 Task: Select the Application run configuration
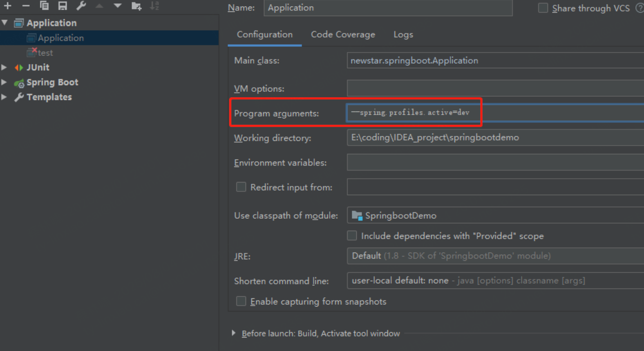(x=110, y=38)
